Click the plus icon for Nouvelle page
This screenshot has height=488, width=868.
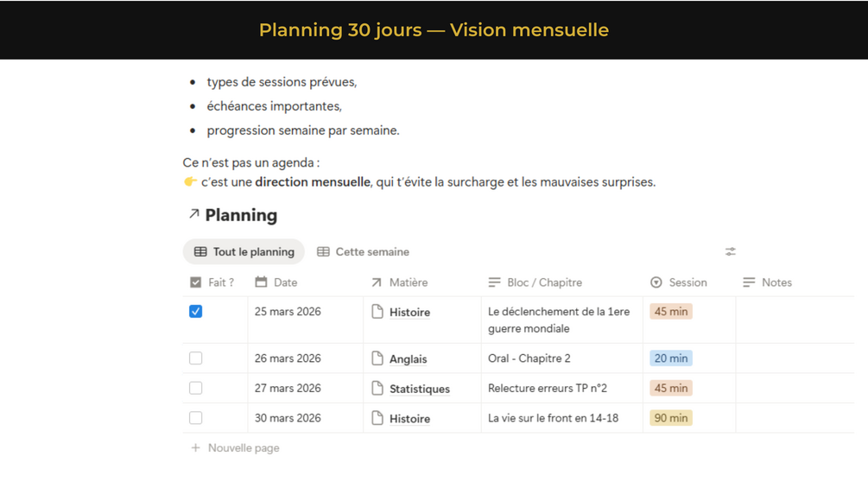195,447
